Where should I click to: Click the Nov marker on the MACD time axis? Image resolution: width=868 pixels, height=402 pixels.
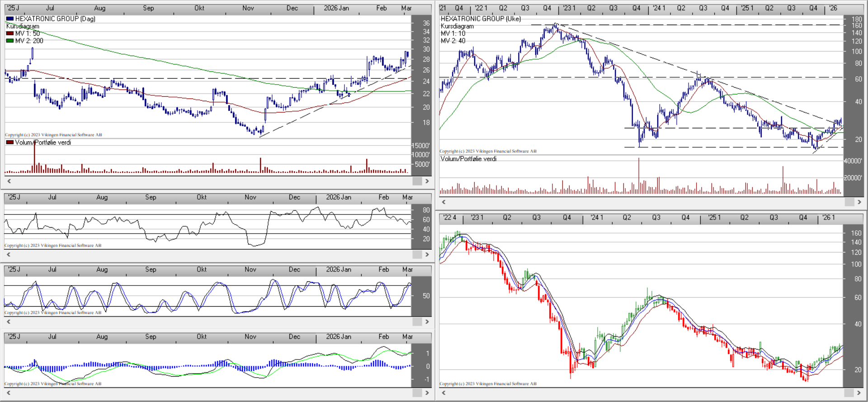(x=250, y=337)
